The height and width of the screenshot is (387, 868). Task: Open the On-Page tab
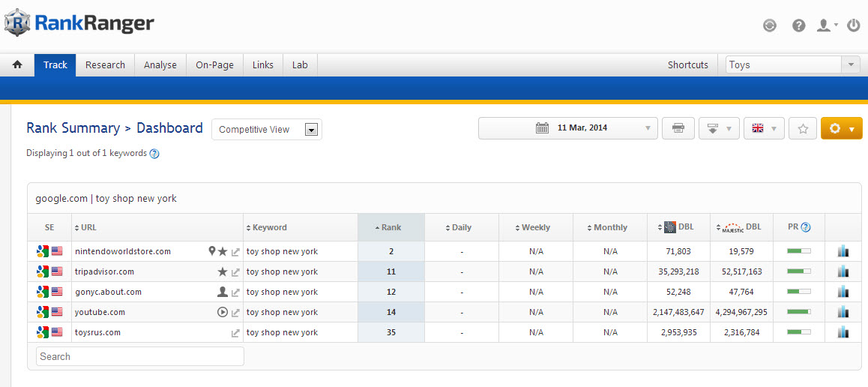[x=214, y=65]
